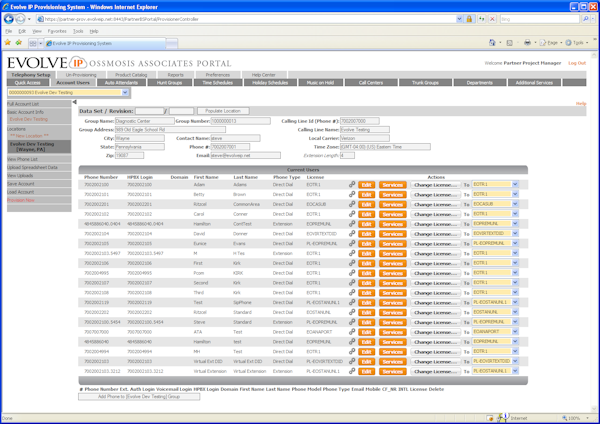Open EOVIRTEXTDID license dropdown in David Donner row
600x424 pixels.
click(515, 233)
